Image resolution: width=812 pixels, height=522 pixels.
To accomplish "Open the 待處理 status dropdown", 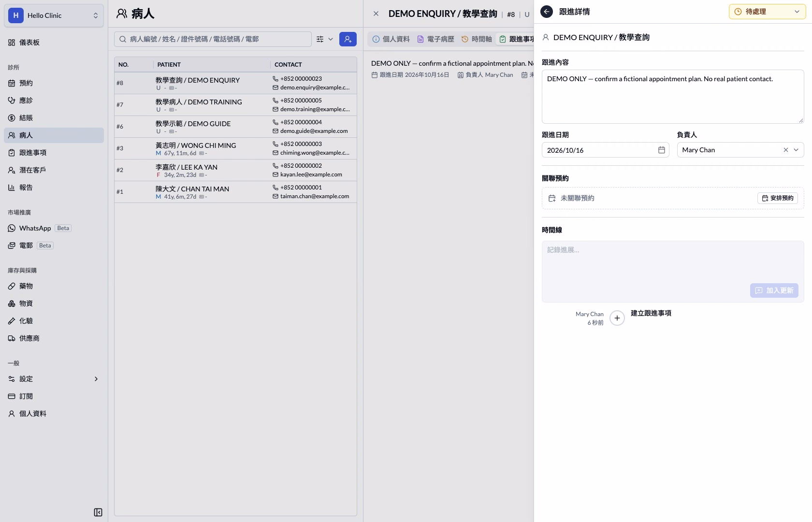I will (x=767, y=12).
